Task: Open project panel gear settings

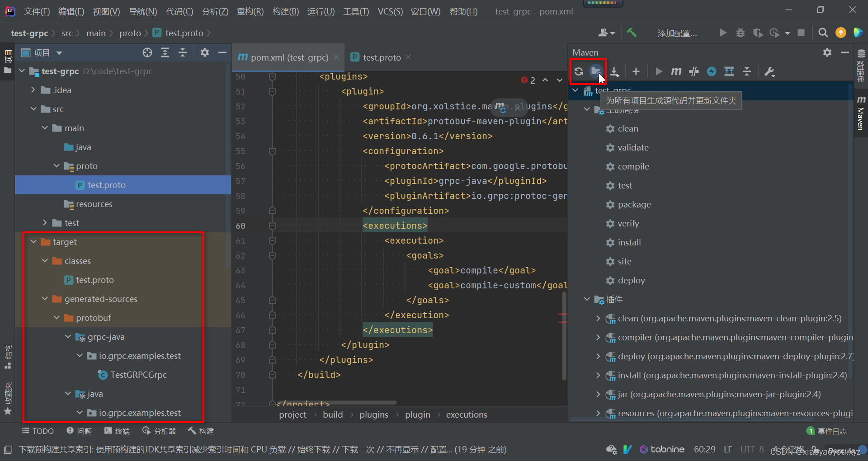Action: tap(205, 53)
